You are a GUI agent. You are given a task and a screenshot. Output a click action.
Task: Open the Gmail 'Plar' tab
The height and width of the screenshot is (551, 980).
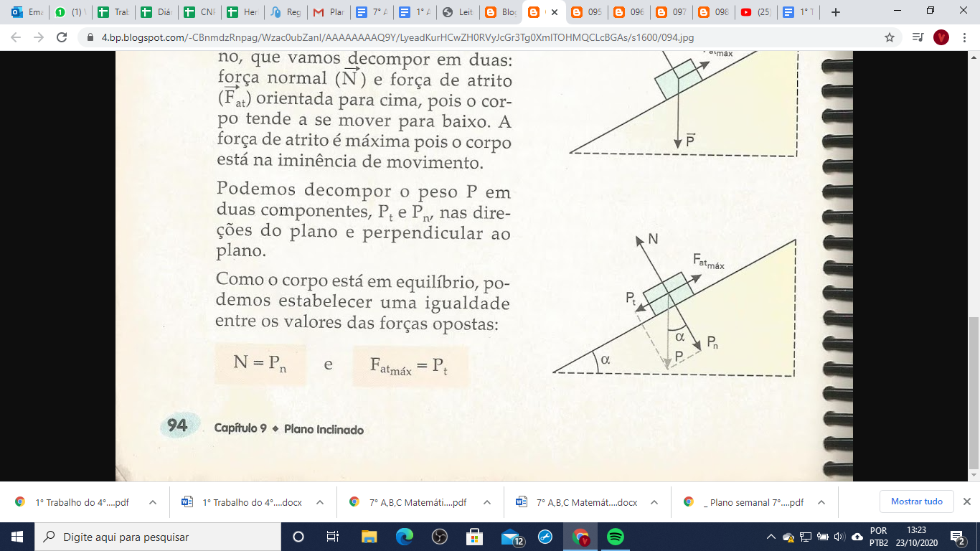tap(328, 12)
